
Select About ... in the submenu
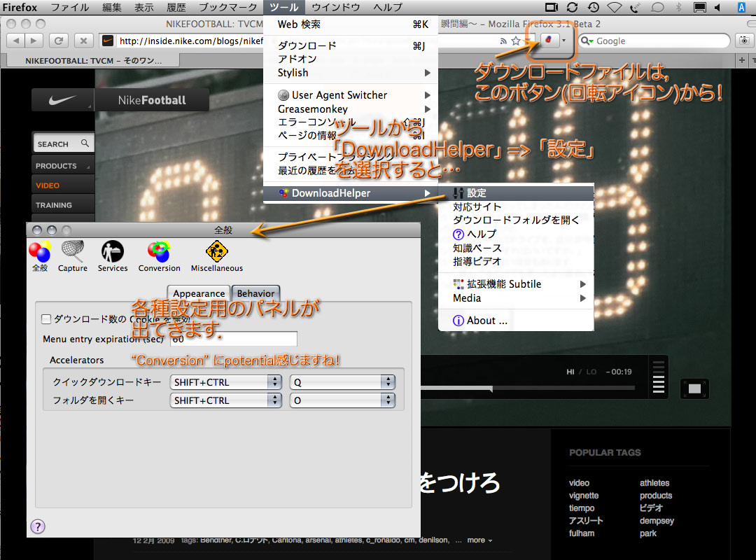pos(516,321)
